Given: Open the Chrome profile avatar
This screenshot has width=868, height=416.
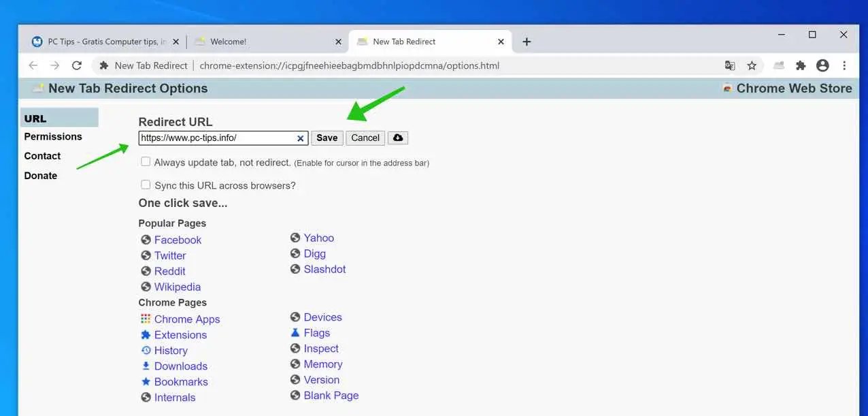Looking at the screenshot, I should (x=822, y=65).
